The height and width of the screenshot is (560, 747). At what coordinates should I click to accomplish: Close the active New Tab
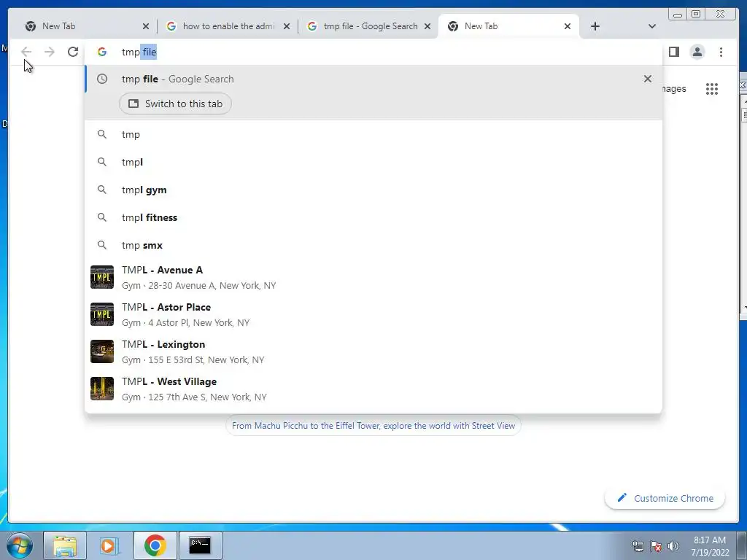pos(568,26)
